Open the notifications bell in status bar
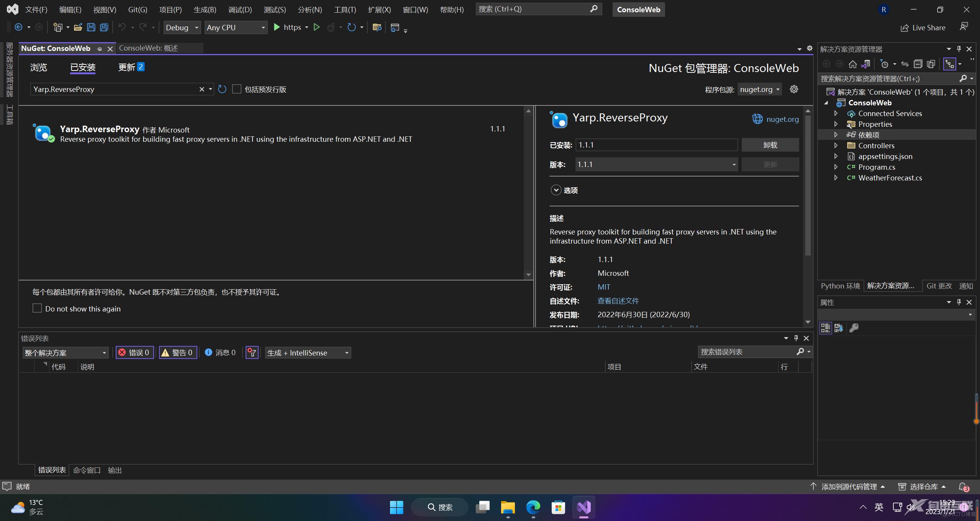 click(x=963, y=487)
